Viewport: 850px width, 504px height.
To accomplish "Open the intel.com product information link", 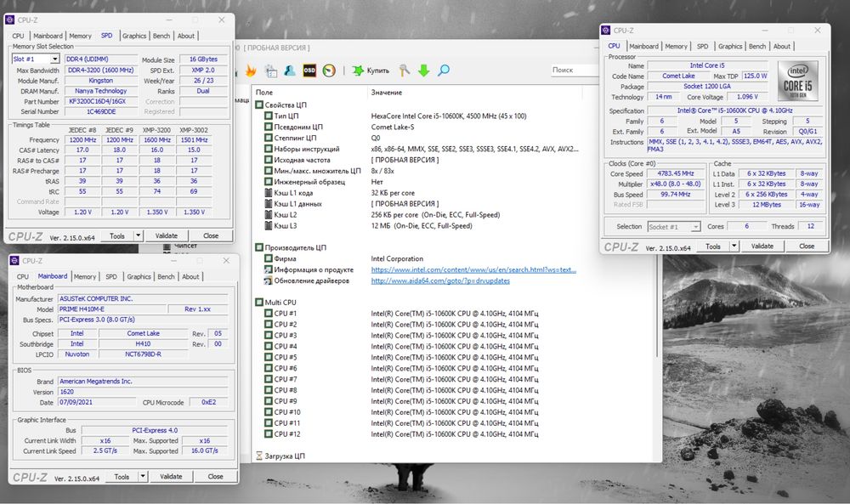I will pyautogui.click(x=473, y=269).
